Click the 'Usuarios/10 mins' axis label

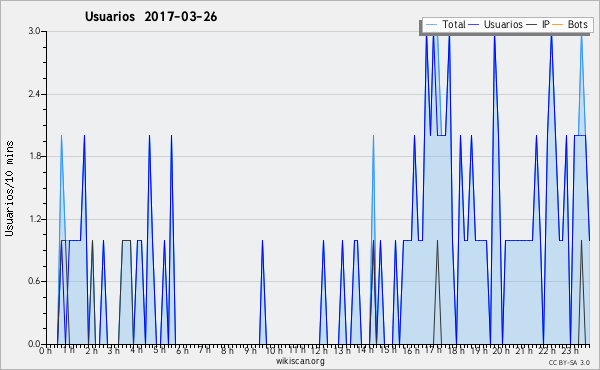[9, 189]
